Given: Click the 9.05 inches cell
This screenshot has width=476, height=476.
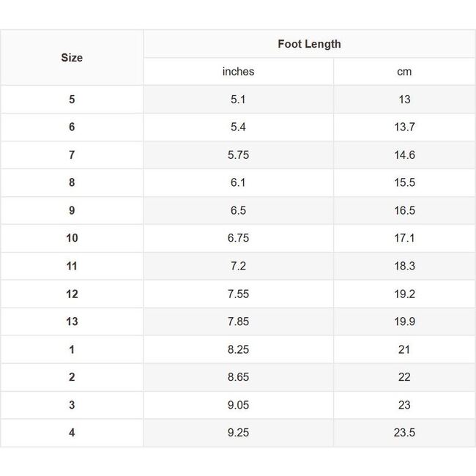Looking at the screenshot, I should 238,406.
